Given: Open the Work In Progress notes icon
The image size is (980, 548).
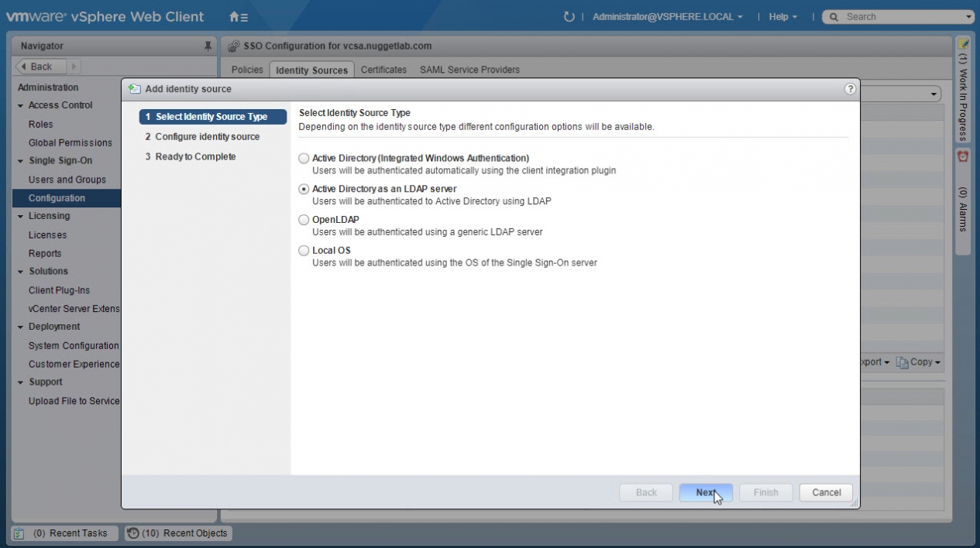Looking at the screenshot, I should (963, 44).
